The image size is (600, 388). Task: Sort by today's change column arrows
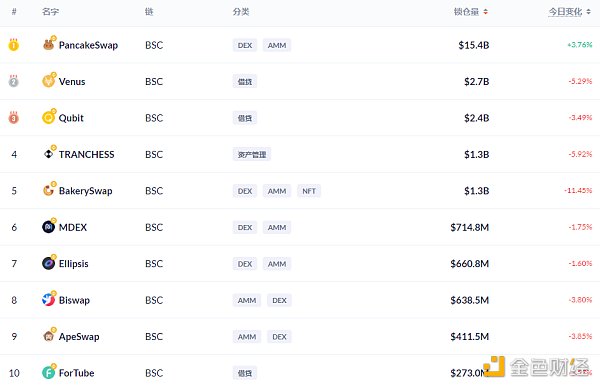click(x=589, y=12)
